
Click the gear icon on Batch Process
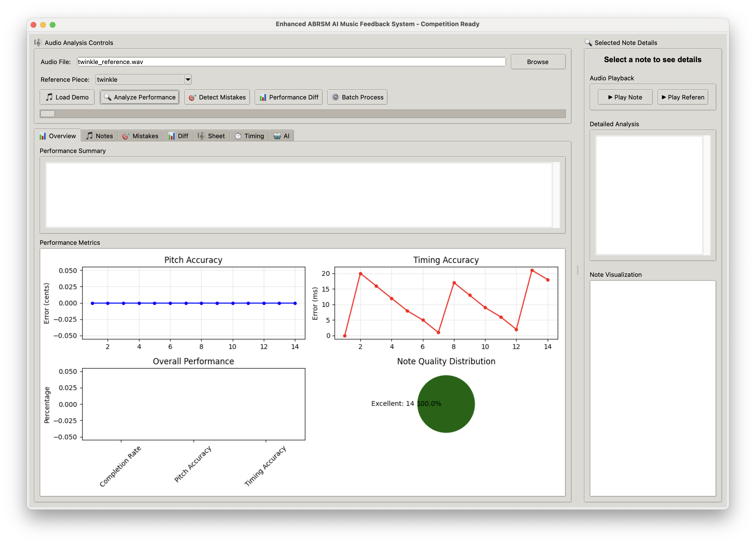(335, 97)
